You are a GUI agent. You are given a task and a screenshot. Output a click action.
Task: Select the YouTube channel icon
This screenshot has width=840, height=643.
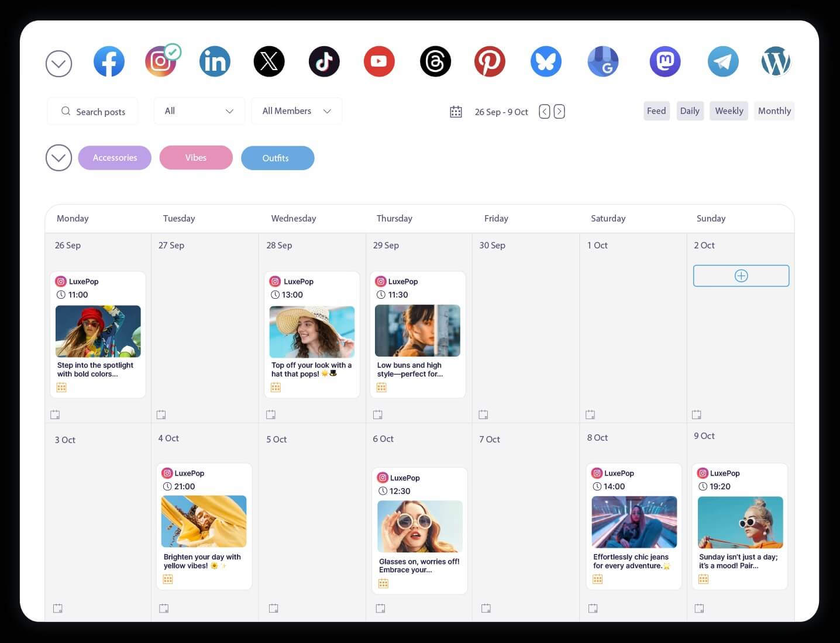click(x=379, y=61)
